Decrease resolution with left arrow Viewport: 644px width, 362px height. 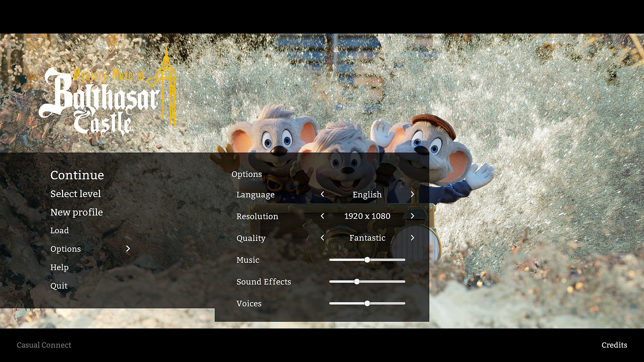[x=322, y=216]
